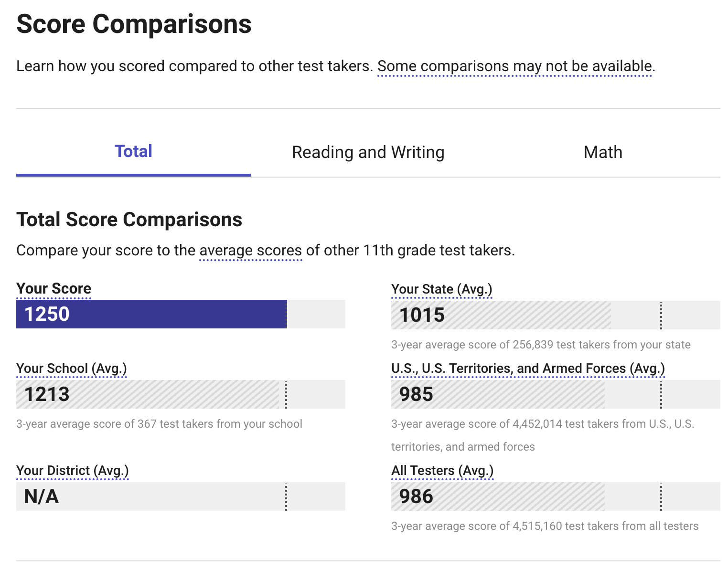Screen dimensions: 728x569
Task: Open the 'All Testers (Avg.)' link
Action: (442, 471)
